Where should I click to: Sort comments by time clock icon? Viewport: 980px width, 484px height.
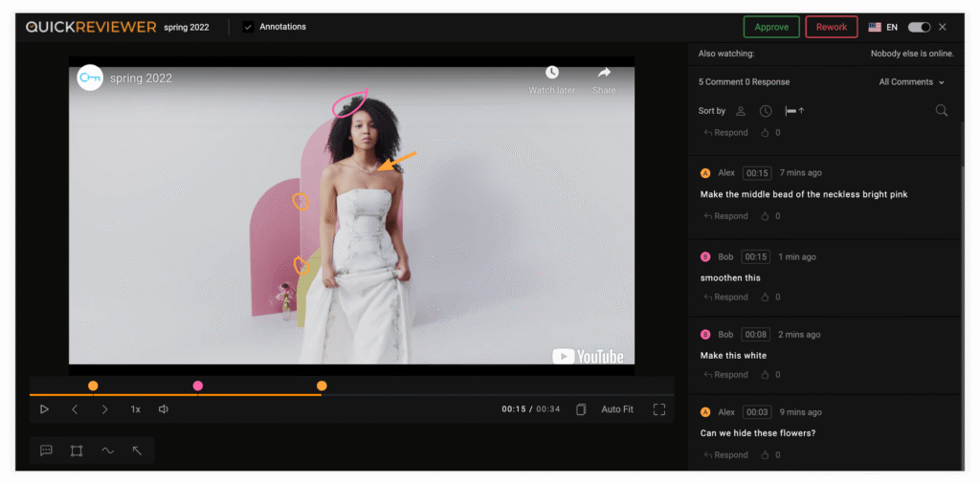(766, 111)
